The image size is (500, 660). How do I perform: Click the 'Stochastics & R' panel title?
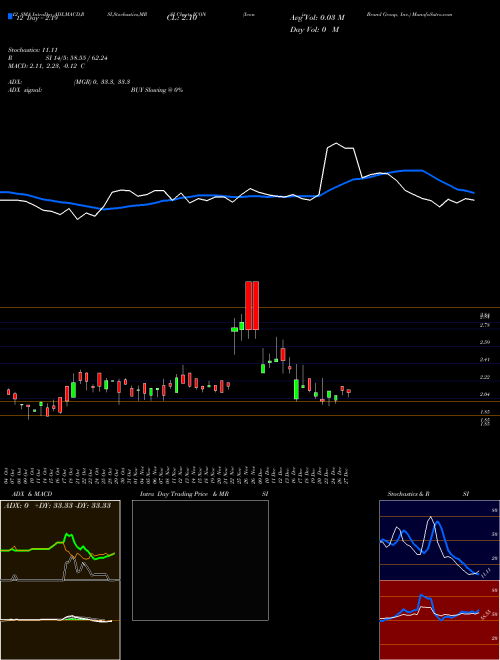[409, 494]
